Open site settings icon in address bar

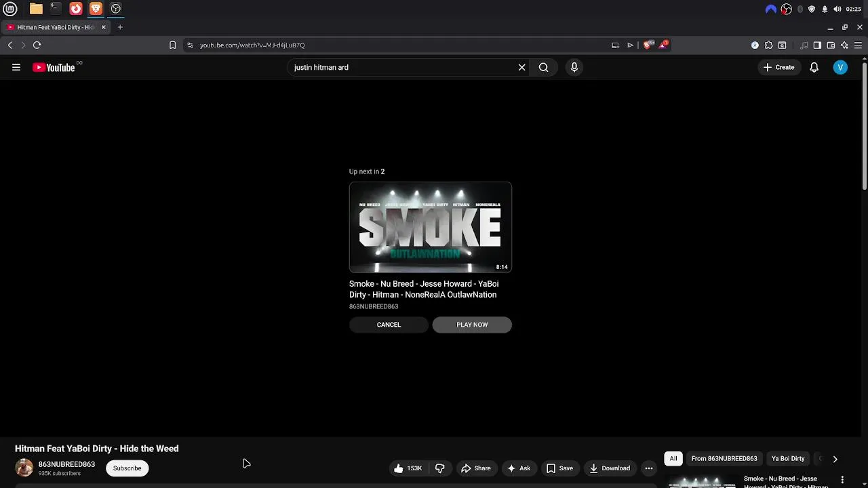click(x=190, y=45)
